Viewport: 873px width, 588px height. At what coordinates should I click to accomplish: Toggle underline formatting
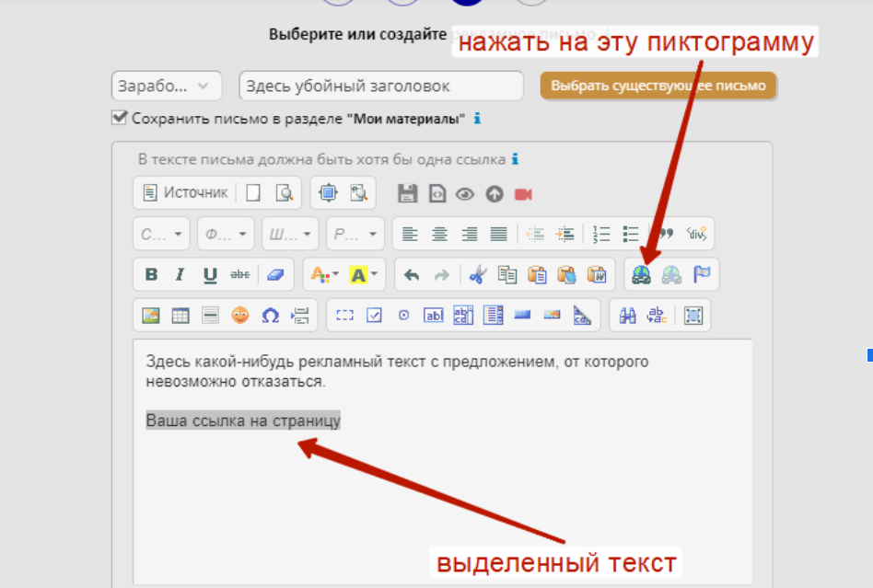pos(210,275)
